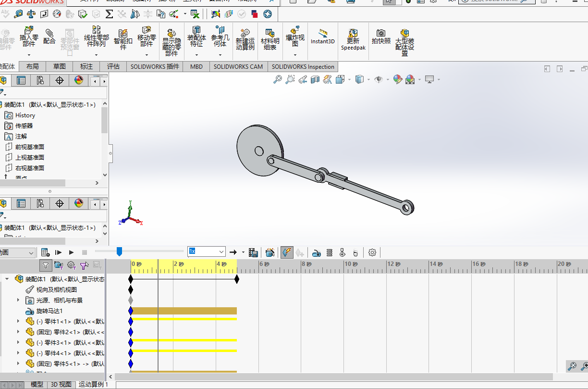
Task: Stop the animation playback
Action: pos(85,252)
